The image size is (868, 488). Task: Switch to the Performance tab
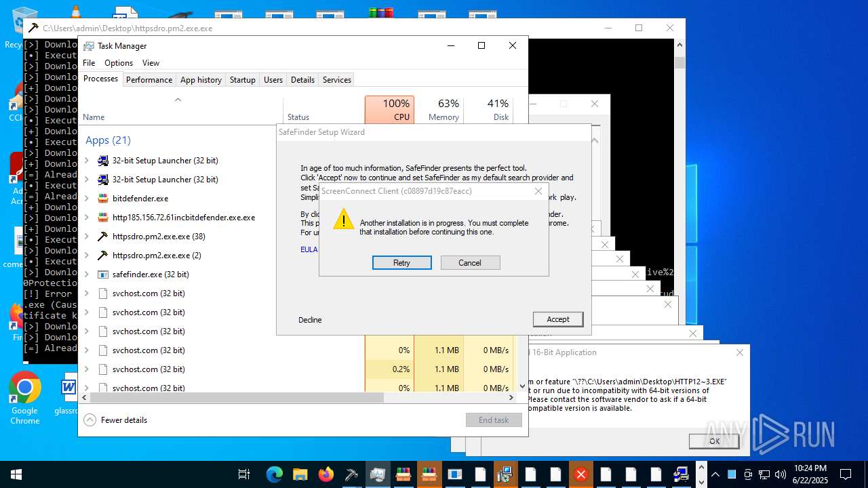point(149,79)
